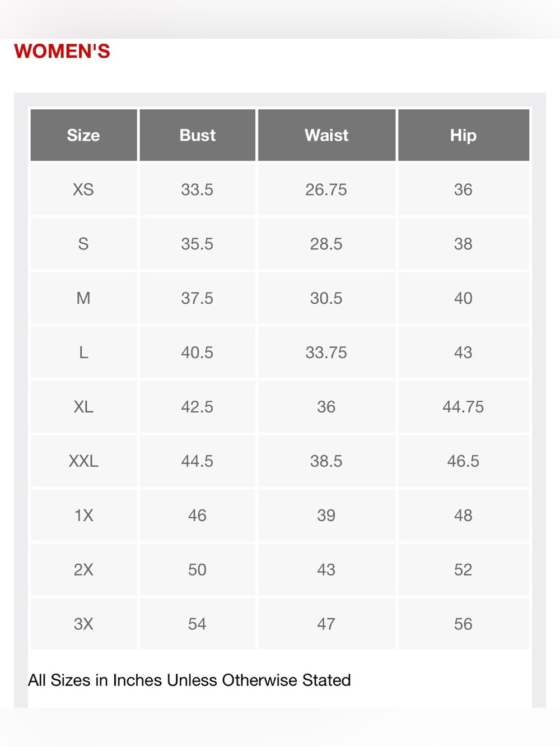Click the XL size row label
This screenshot has width=560, height=747.
coord(83,407)
